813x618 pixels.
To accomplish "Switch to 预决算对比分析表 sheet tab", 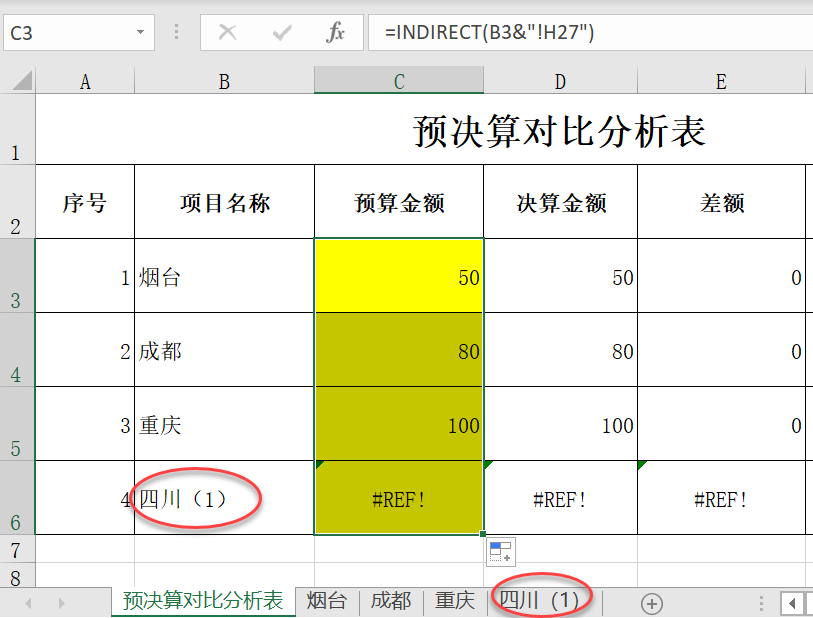I will (203, 601).
